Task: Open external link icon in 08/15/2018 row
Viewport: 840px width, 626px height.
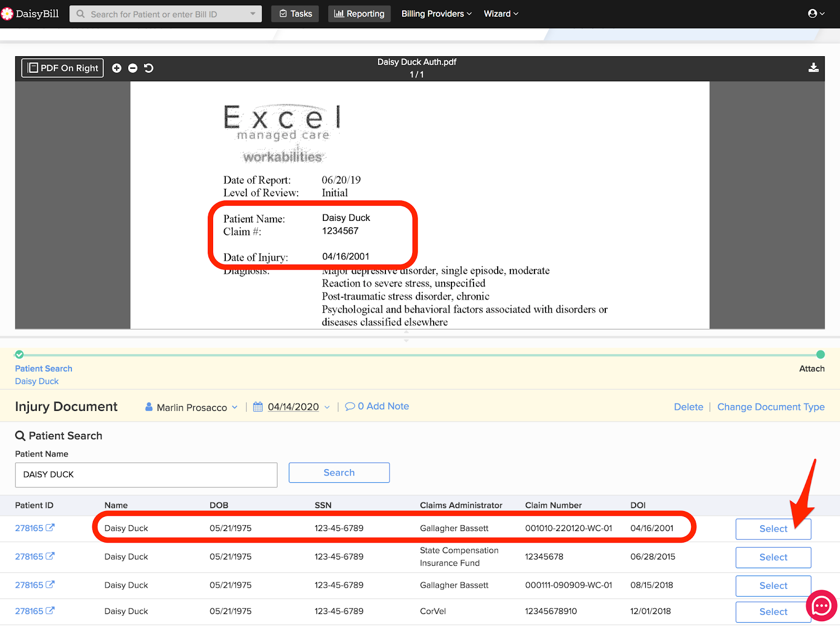Action: point(50,585)
